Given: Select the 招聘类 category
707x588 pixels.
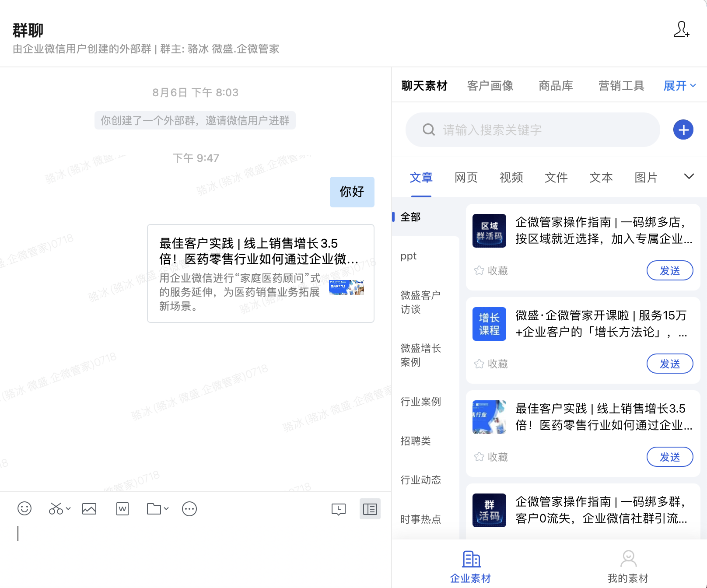Looking at the screenshot, I should 416,441.
